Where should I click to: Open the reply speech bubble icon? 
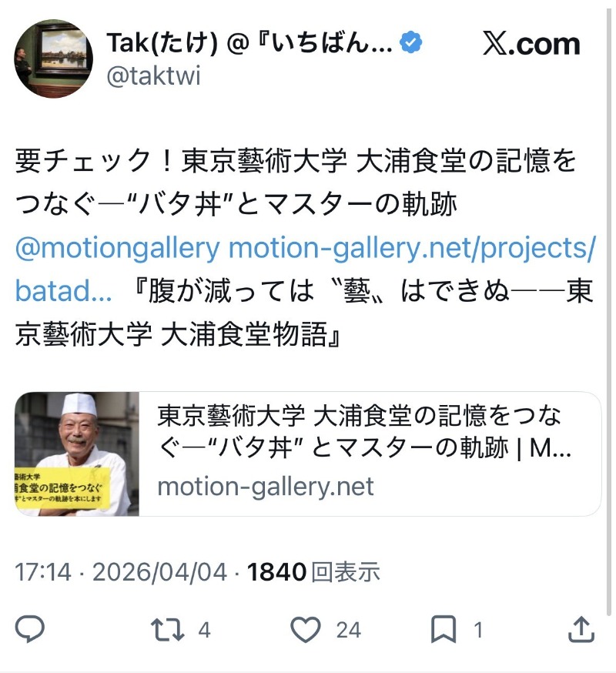point(30,631)
